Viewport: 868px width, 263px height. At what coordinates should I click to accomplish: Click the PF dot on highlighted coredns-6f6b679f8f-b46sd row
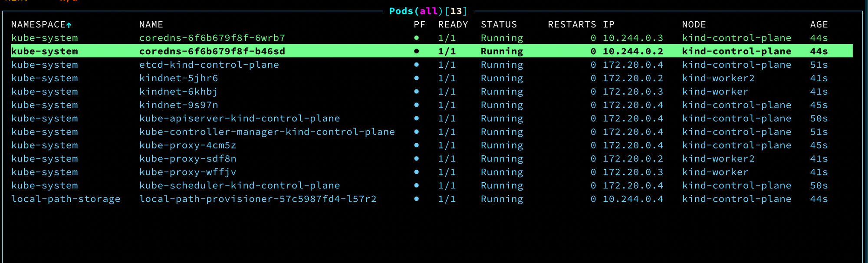point(416,51)
